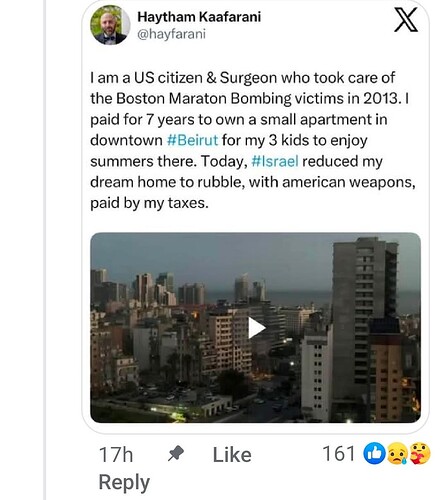
Task: Open the video thumbnail of tall building
Action: point(365,328)
